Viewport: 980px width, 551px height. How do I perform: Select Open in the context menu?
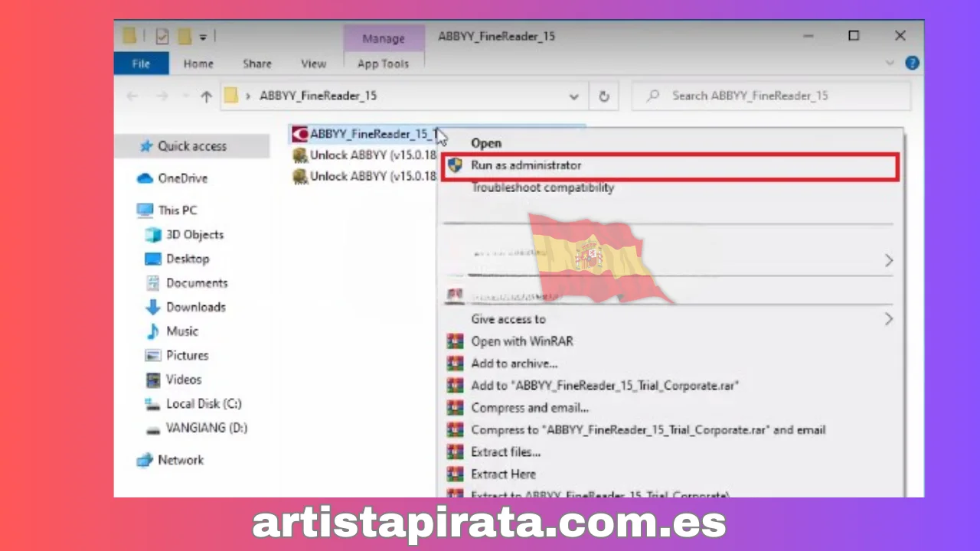click(x=486, y=143)
